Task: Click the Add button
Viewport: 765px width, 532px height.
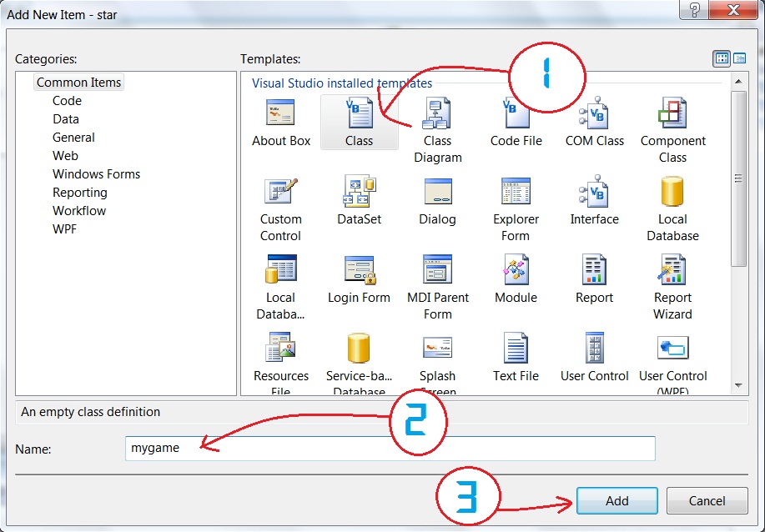Action: coord(617,501)
